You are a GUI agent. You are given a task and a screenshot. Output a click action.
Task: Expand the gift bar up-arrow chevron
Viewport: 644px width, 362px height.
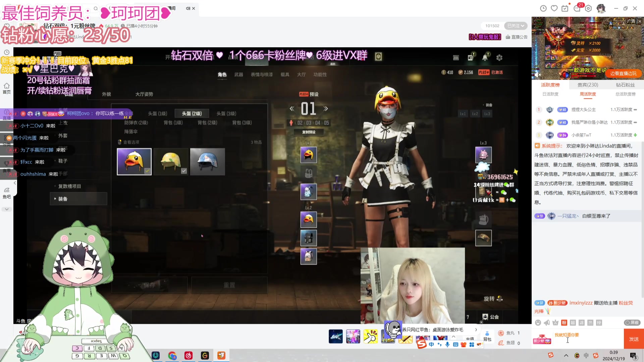(x=453, y=337)
